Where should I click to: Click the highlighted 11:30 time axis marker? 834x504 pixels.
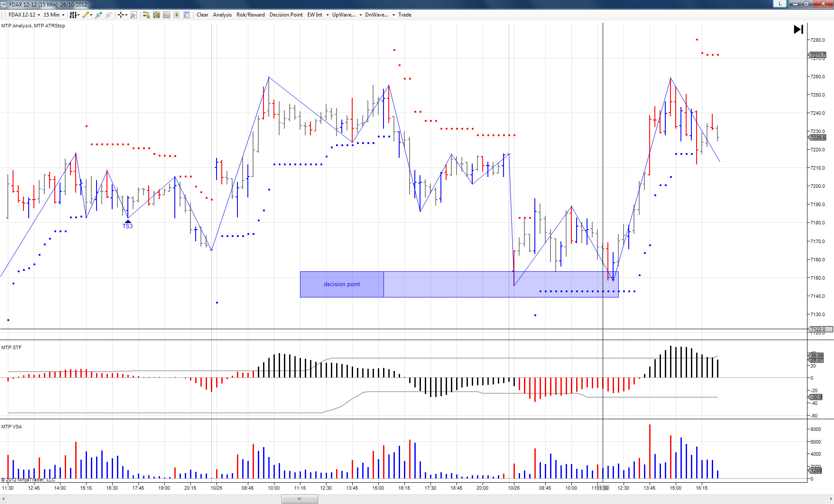click(x=603, y=488)
